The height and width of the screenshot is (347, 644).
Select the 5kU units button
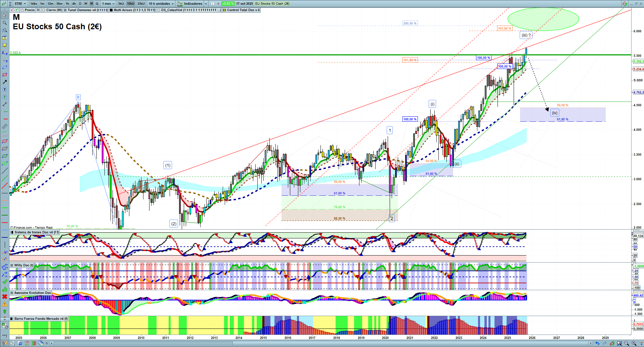pyautogui.click(x=121, y=4)
